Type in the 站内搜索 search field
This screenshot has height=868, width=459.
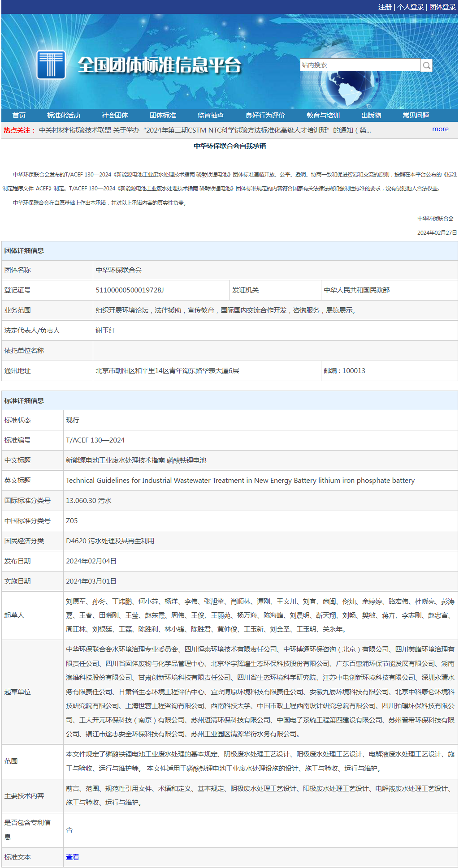click(x=360, y=65)
